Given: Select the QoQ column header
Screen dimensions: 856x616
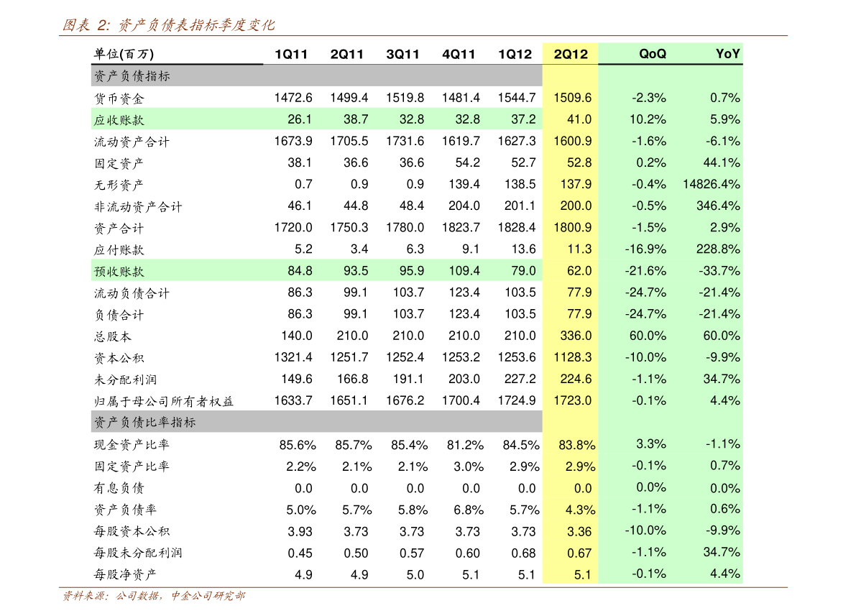Looking at the screenshot, I should [653, 53].
